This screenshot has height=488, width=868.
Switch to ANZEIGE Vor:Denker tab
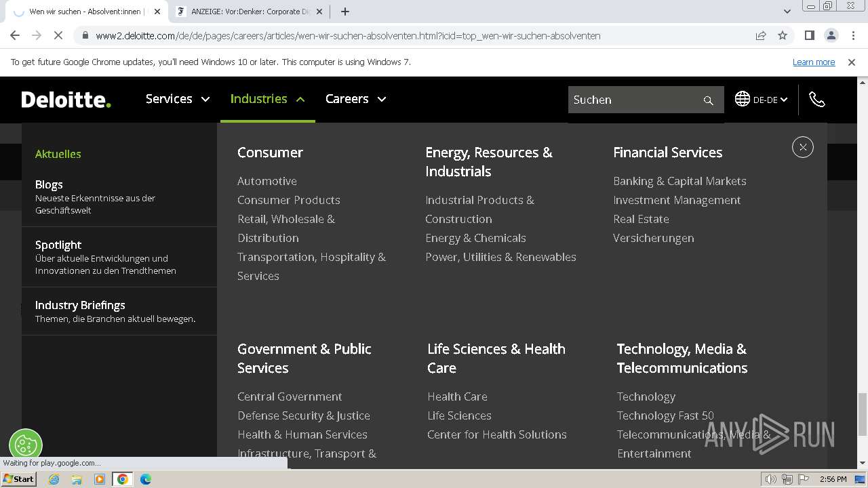[248, 12]
